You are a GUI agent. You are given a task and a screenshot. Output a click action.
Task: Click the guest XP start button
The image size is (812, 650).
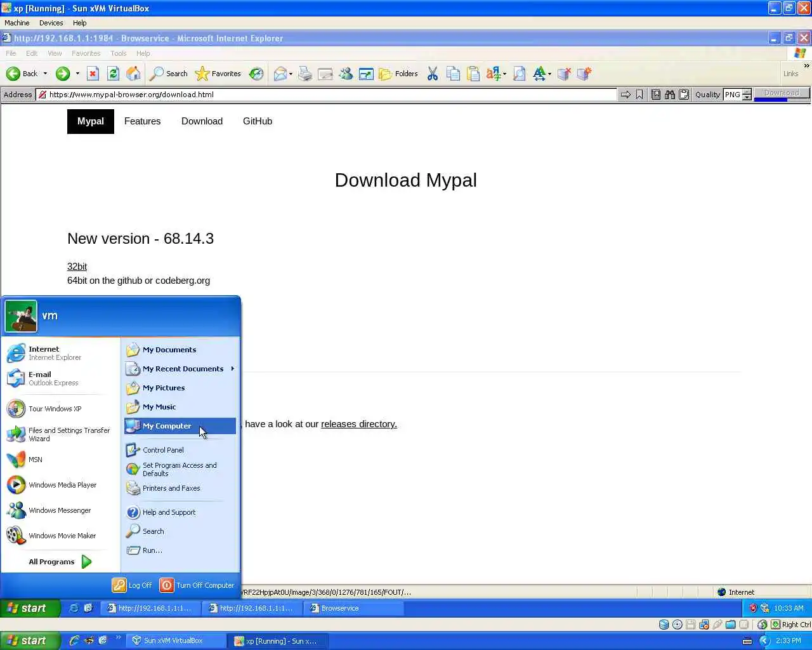30,608
